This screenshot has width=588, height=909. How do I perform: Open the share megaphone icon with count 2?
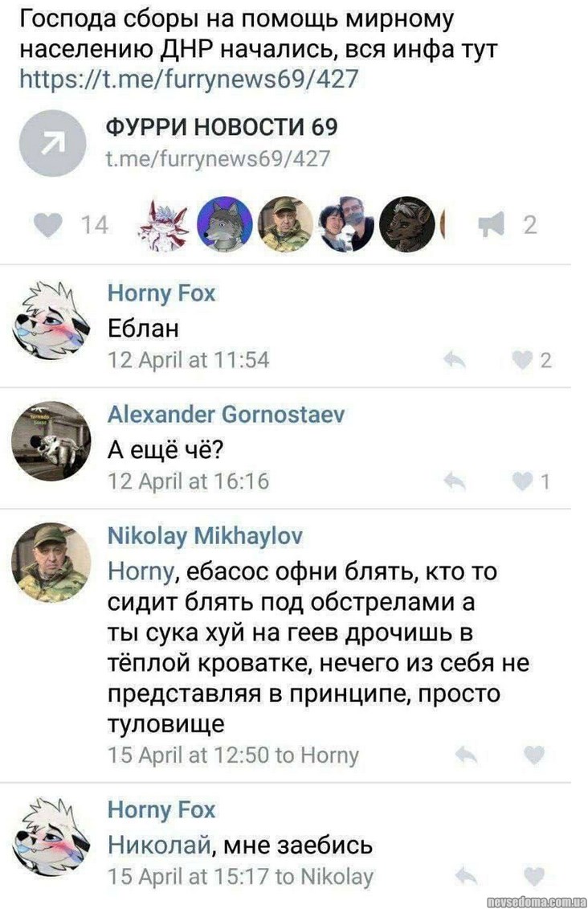[492, 225]
